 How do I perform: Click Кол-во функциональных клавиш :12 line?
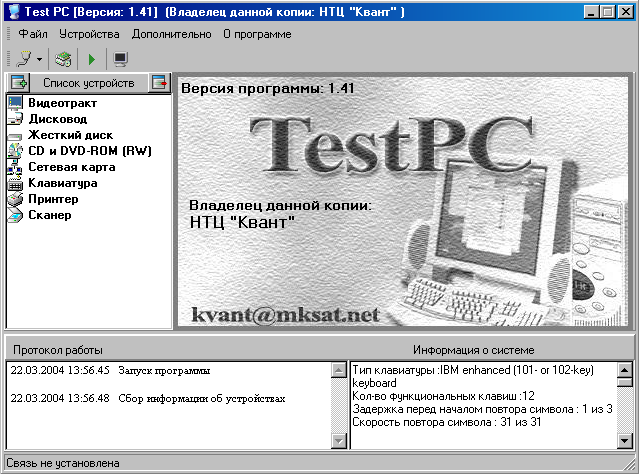[443, 396]
